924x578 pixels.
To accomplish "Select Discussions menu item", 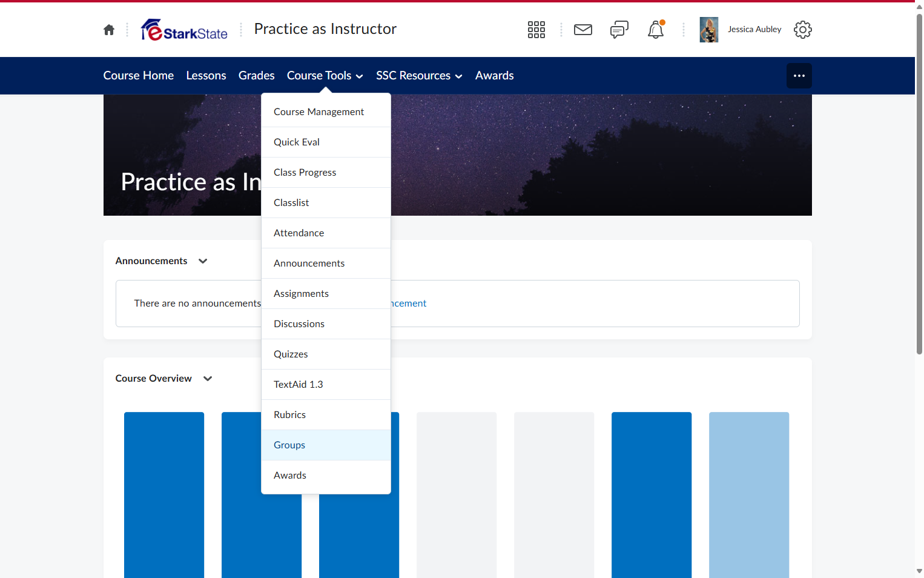I will point(326,324).
